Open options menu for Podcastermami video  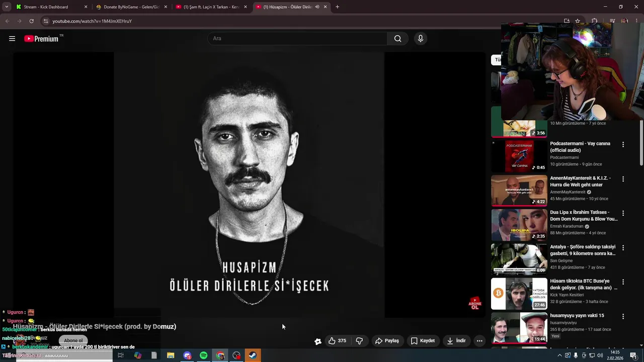[x=623, y=145]
